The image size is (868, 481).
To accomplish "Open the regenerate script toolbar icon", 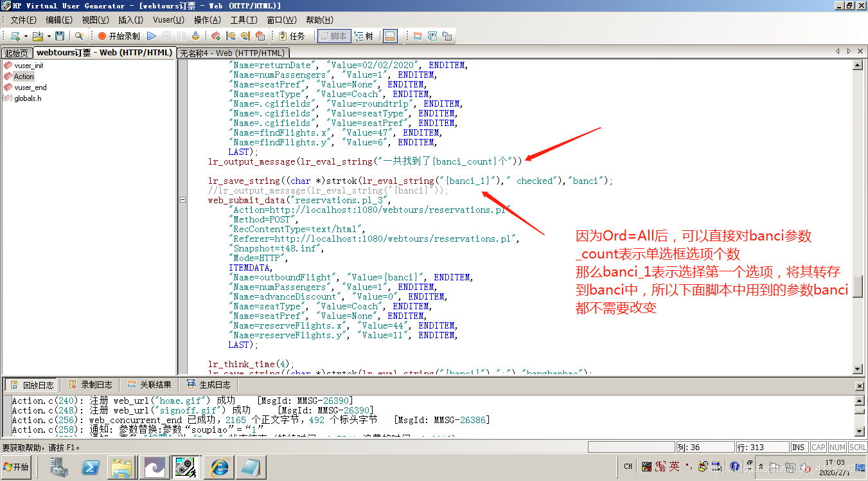I will tap(216, 36).
